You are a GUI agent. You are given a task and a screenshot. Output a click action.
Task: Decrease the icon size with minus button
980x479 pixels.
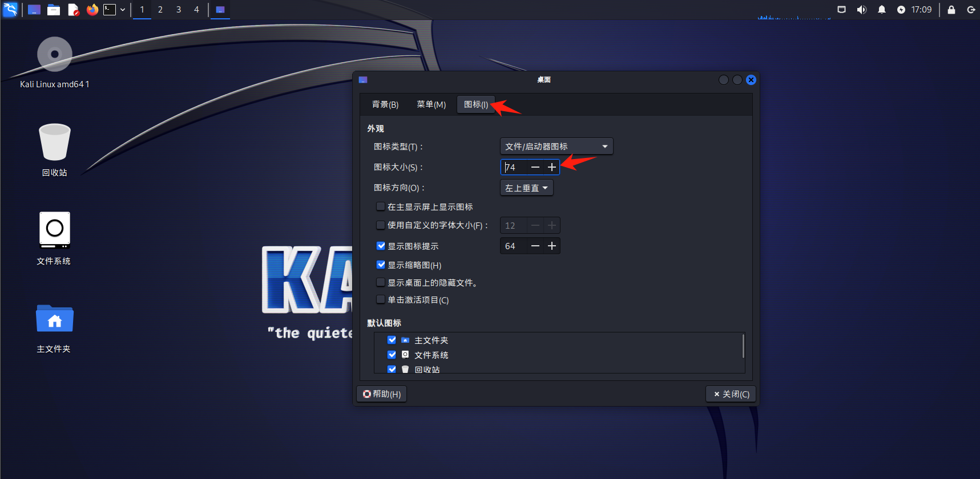click(535, 167)
